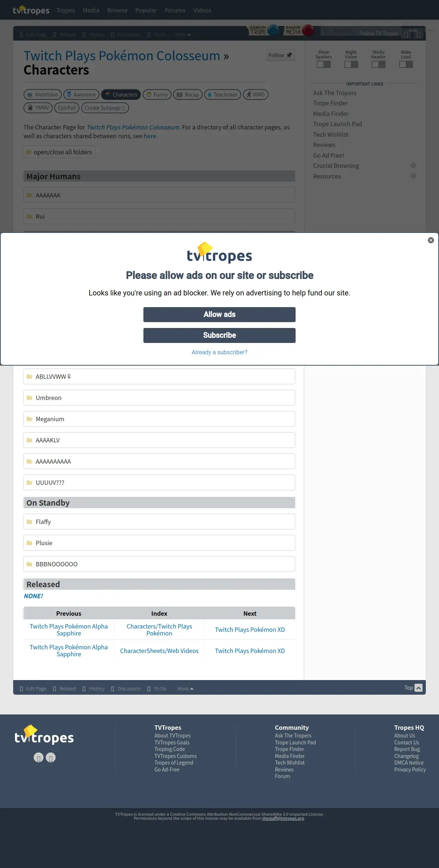Image resolution: width=439 pixels, height=868 pixels.
Task: Open the Twitch Plays Pokémon Colosseum title link
Action: point(122,56)
